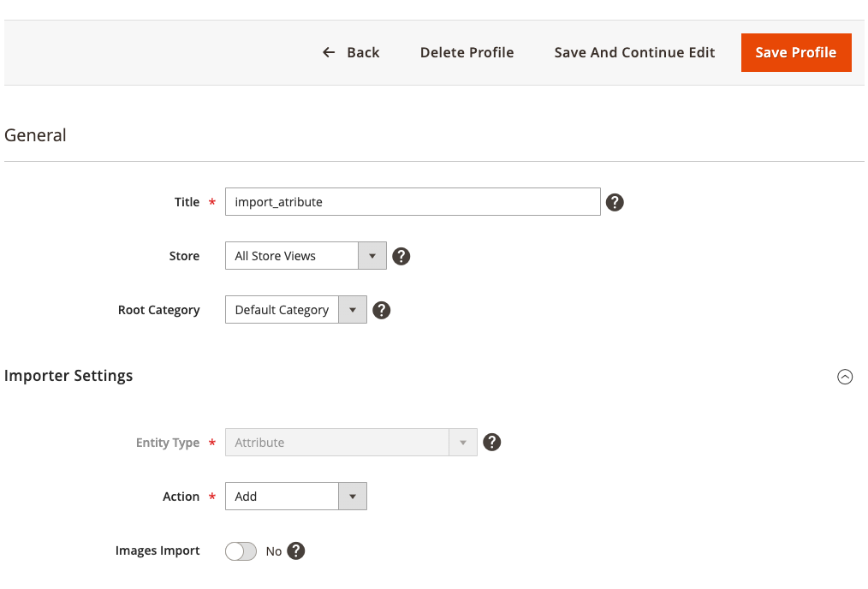The width and height of the screenshot is (868, 589).
Task: View Entity Type help tooltip
Action: pyautogui.click(x=491, y=442)
